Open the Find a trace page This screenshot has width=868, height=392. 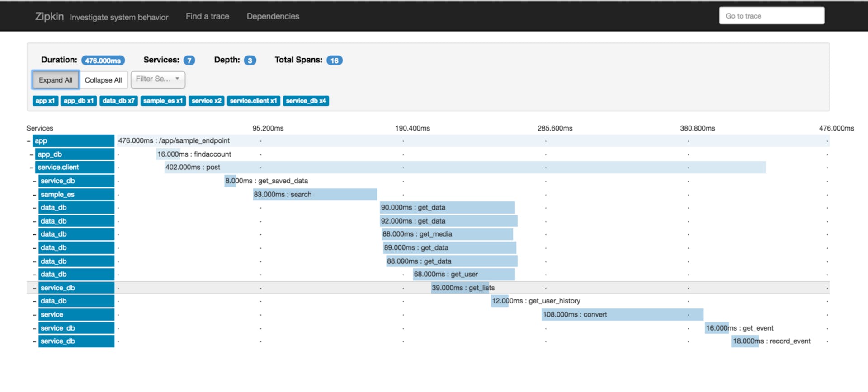tap(207, 16)
